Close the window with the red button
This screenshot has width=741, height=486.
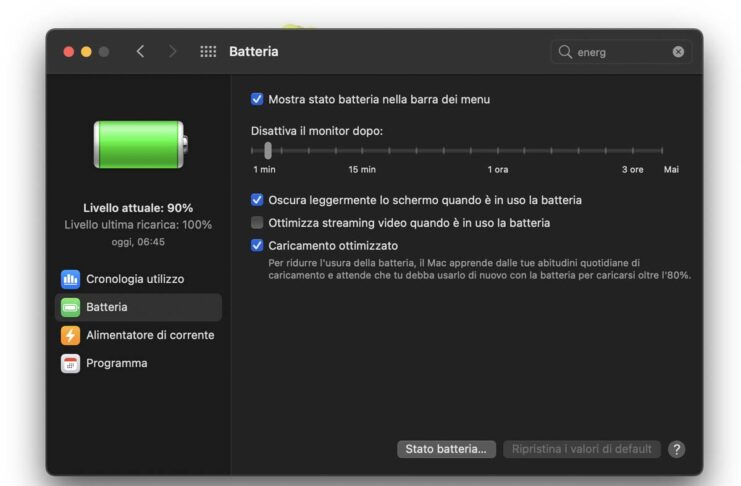tap(69, 52)
